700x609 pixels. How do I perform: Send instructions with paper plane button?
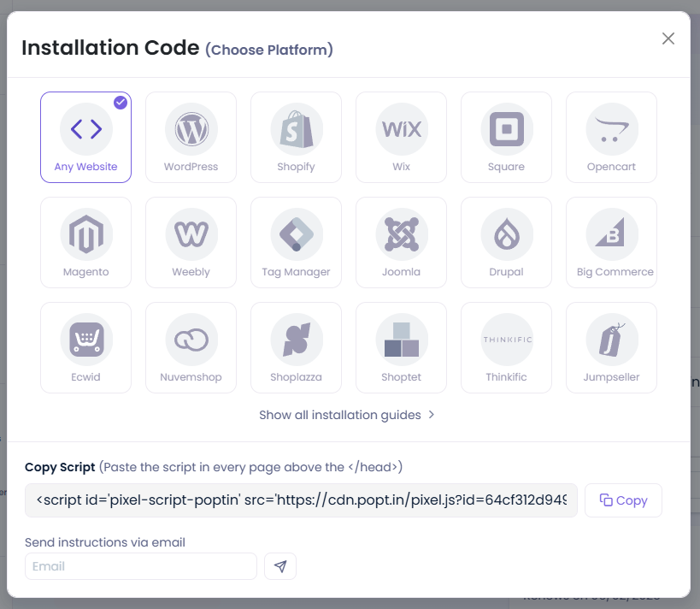pos(280,566)
